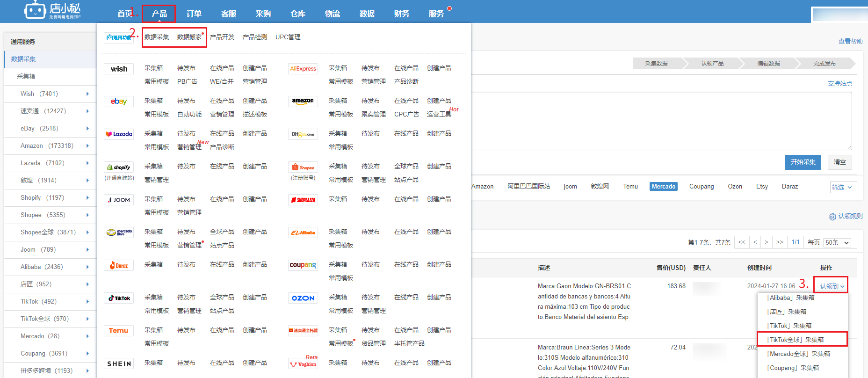Click the 开始采集 button
Screen dimensions: 868x378
coord(803,162)
